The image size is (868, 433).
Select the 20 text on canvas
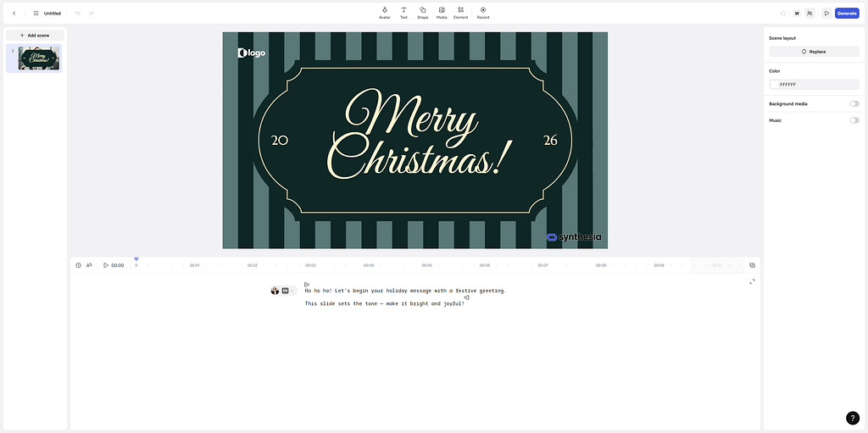coord(280,141)
